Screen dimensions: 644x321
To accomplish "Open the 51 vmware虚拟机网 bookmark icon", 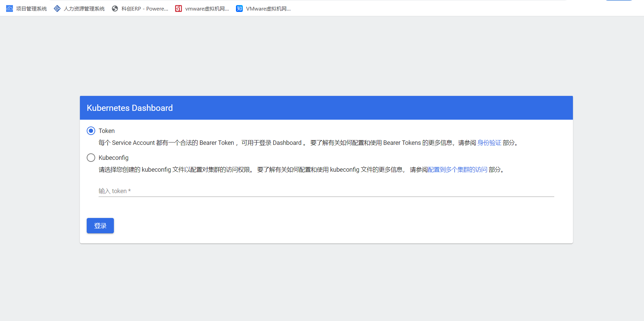I will (x=179, y=9).
